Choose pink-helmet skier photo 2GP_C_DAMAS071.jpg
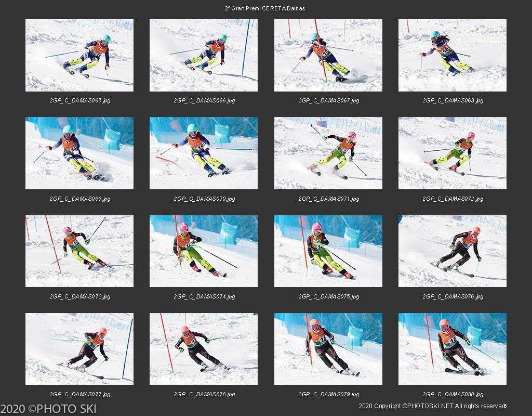Viewport: 532px width, 416px height. coord(328,153)
